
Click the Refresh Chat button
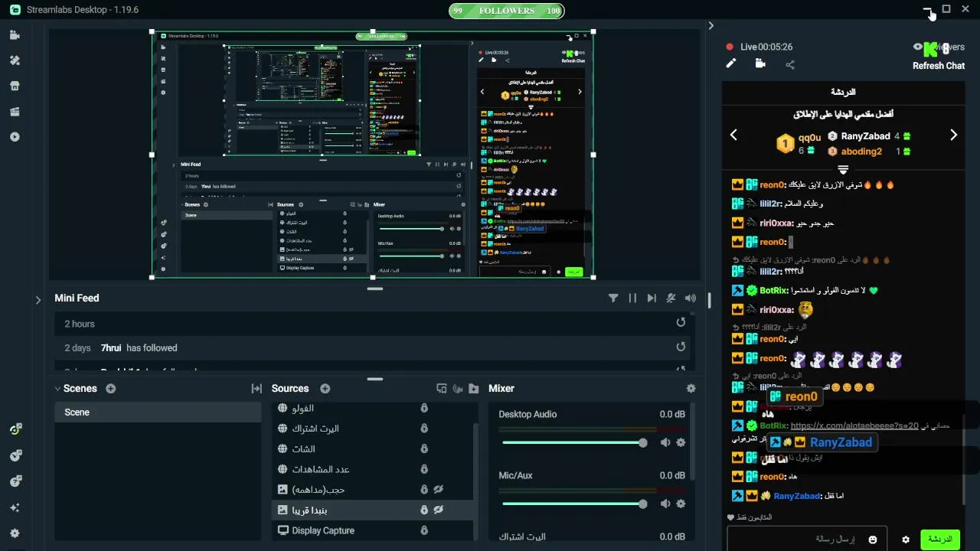[x=938, y=66]
